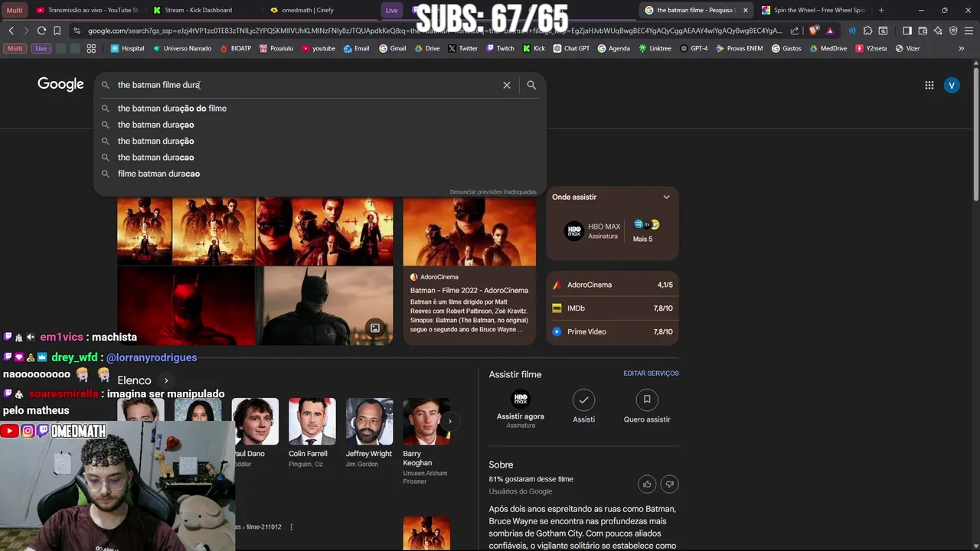The width and height of the screenshot is (980, 551).
Task: Toggle the browser sidebar panel
Action: pos(907,31)
